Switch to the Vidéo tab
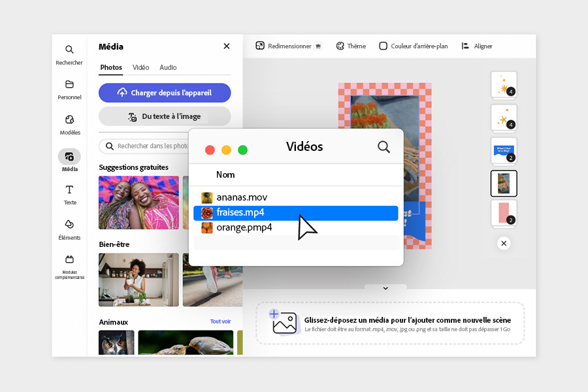This screenshot has width=588, height=392. 140,67
